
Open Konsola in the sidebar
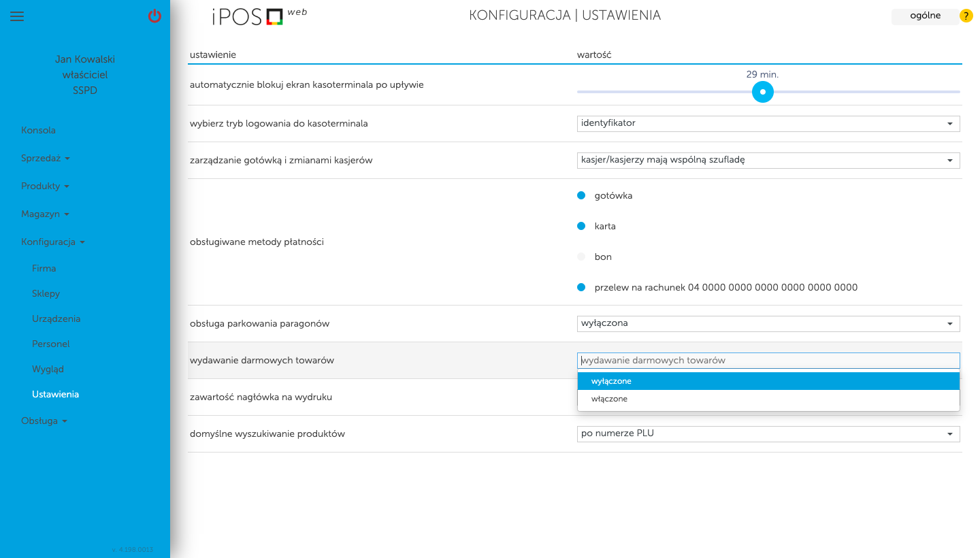pyautogui.click(x=38, y=130)
